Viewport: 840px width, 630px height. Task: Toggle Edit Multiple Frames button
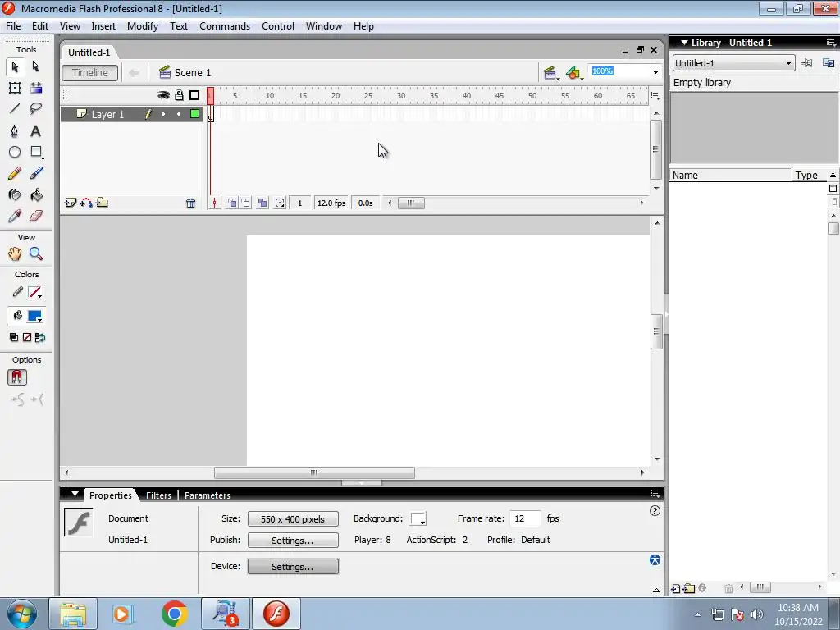(x=262, y=203)
